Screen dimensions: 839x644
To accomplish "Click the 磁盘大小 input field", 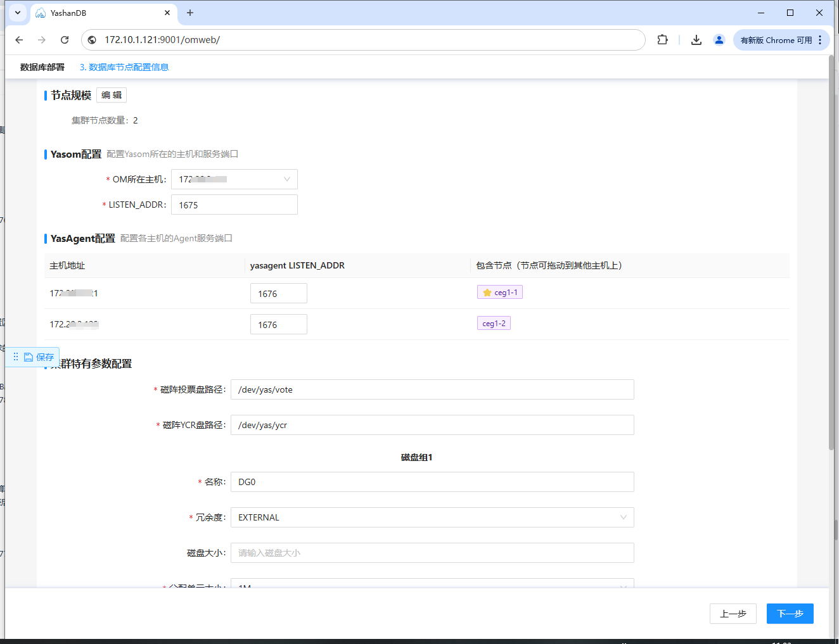I will point(432,553).
